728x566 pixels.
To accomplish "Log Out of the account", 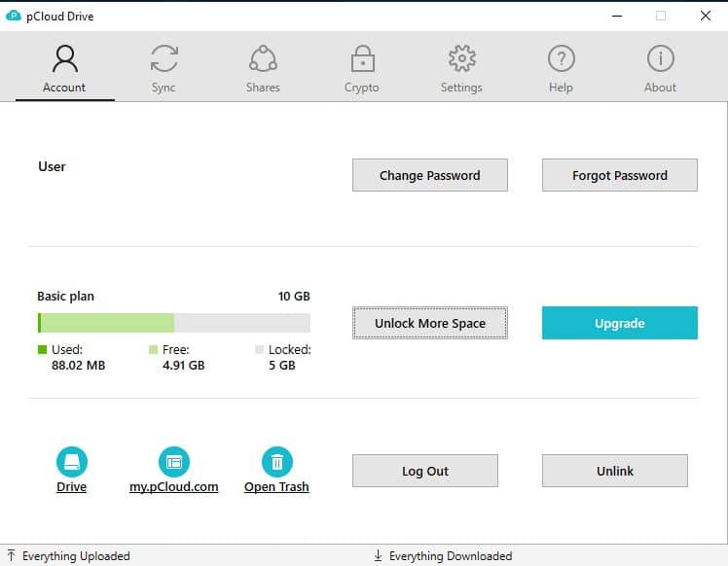I will pos(425,471).
